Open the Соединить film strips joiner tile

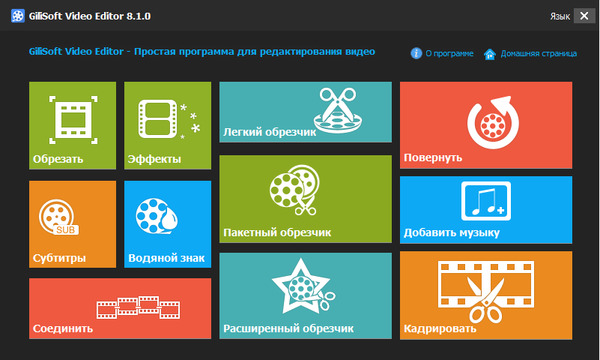point(120,308)
